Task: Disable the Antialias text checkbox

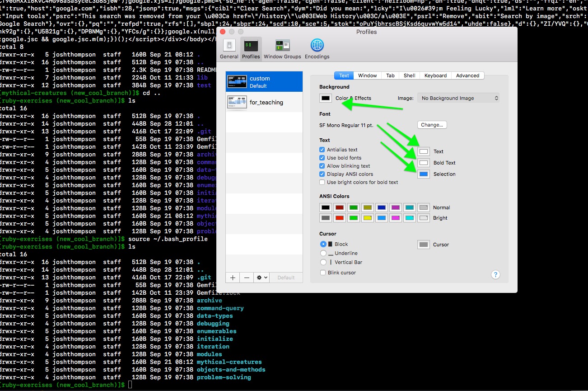Action: (322, 150)
